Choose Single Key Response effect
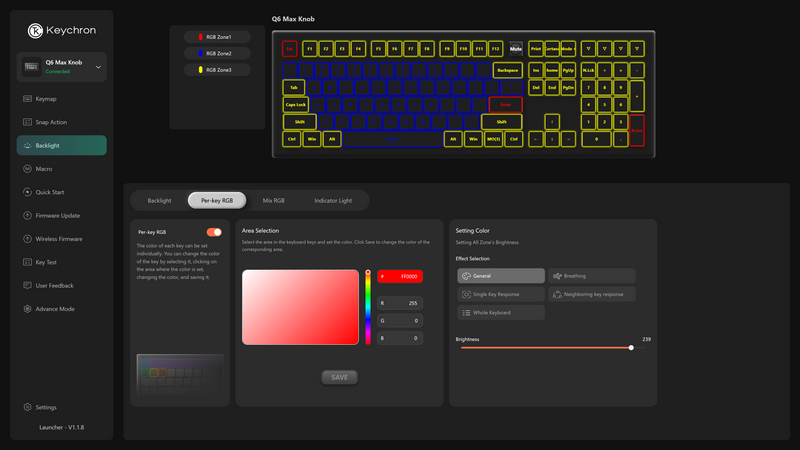800x450 pixels. (501, 294)
